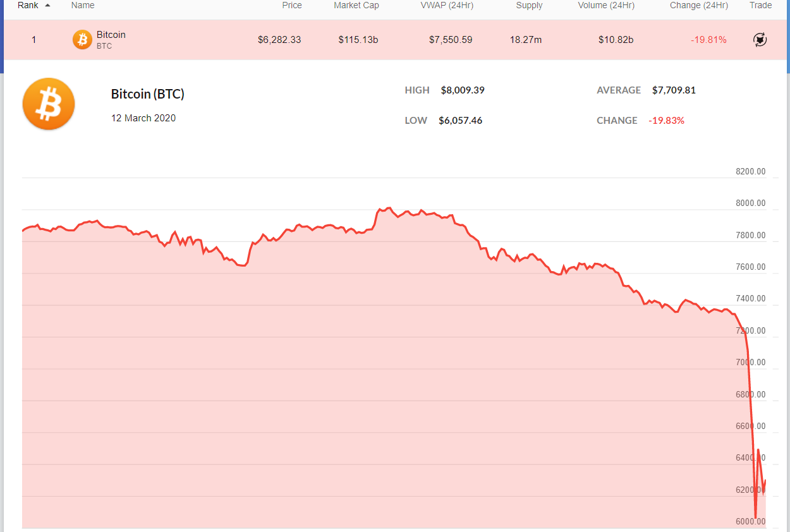Click the LOW label
The height and width of the screenshot is (532, 790).
416,121
